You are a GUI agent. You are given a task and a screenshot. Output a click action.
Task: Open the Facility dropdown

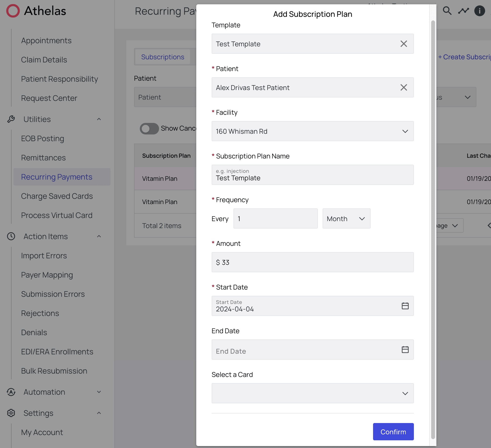pos(312,131)
